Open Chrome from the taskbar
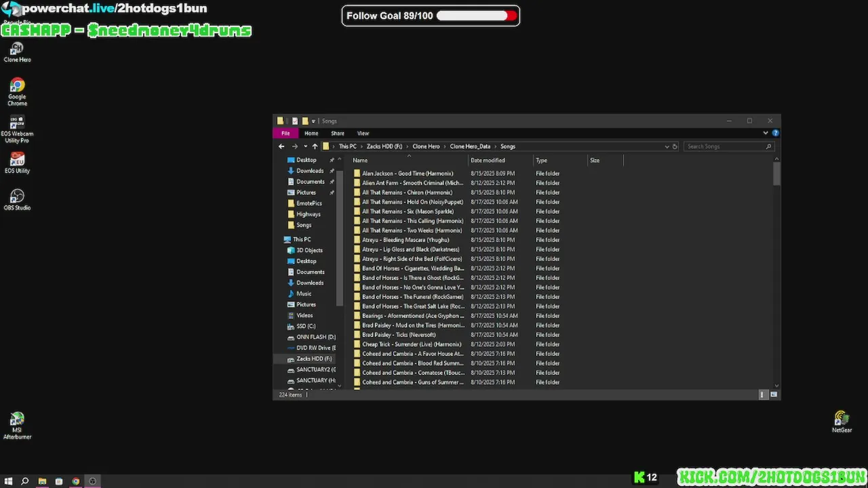Viewport: 868px width, 488px height. click(75, 481)
